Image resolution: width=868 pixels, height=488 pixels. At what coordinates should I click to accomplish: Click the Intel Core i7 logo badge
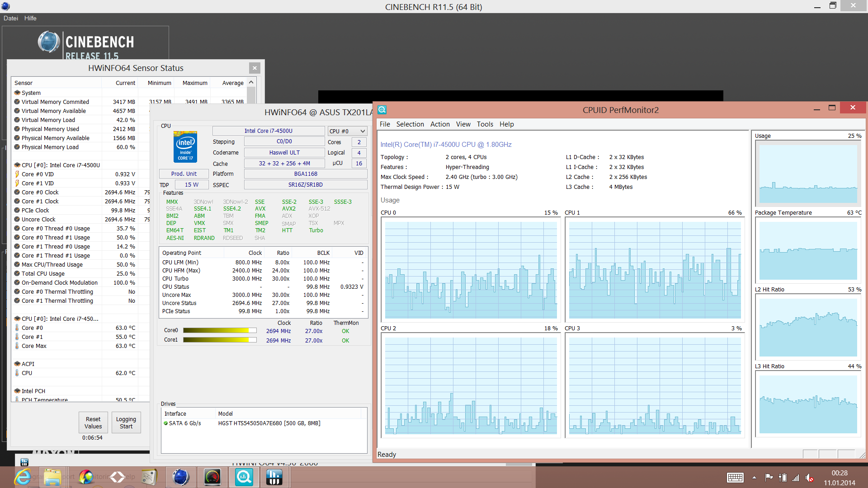[x=185, y=147]
